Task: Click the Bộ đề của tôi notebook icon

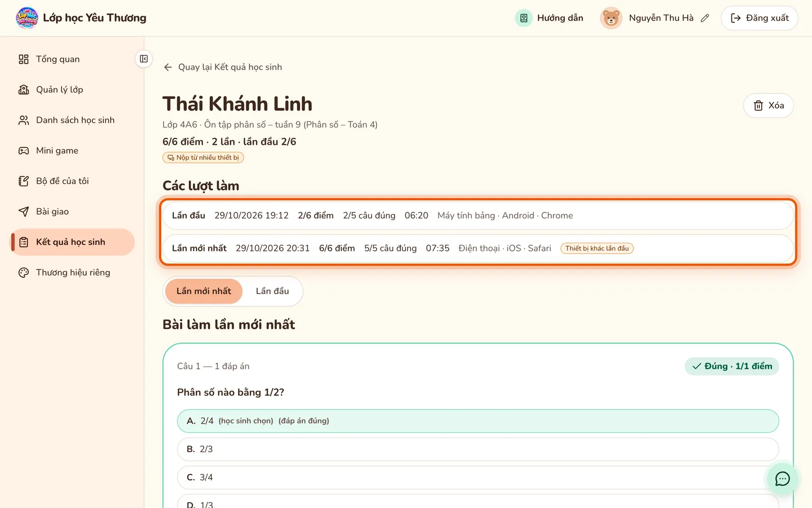Action: click(x=24, y=181)
